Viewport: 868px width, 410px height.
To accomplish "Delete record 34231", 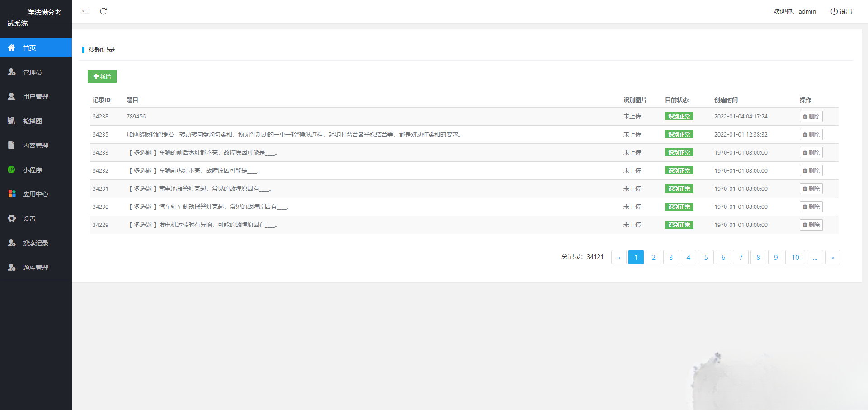I will [811, 189].
